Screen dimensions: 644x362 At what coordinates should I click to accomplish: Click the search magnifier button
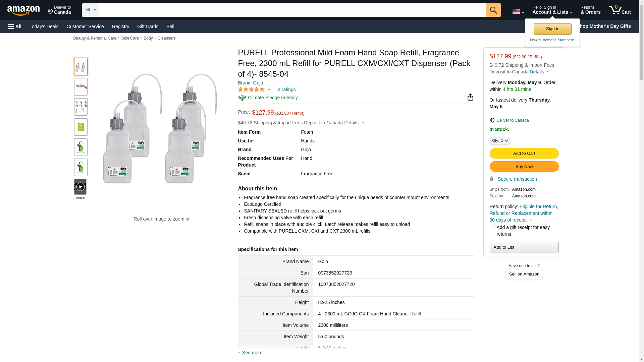click(x=493, y=10)
